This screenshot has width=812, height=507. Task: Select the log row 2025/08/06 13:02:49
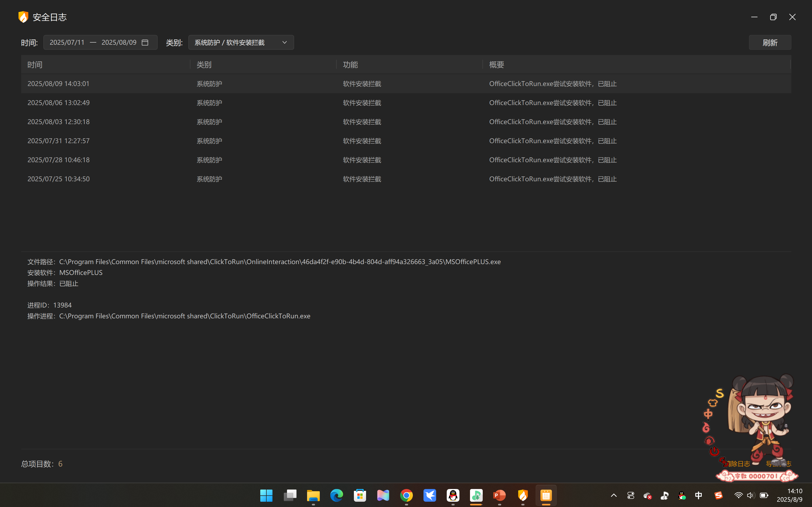click(406, 103)
